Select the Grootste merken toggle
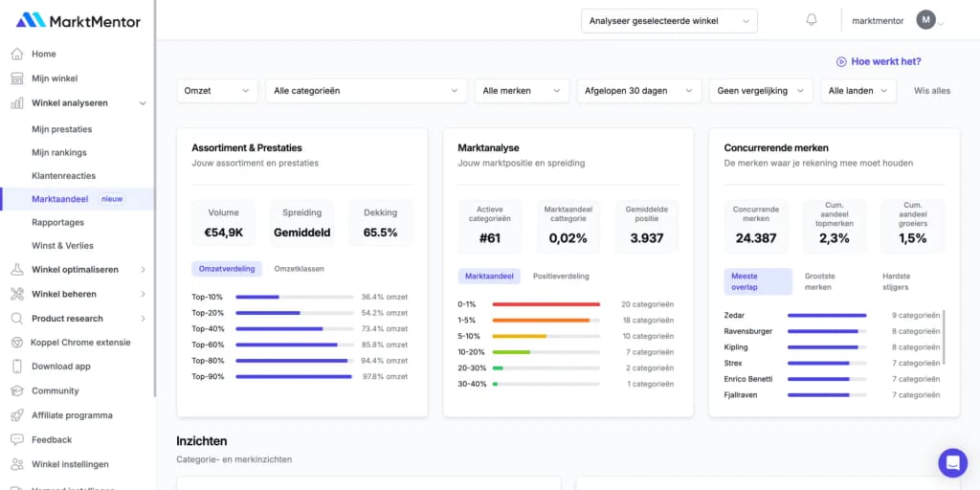 [818, 281]
